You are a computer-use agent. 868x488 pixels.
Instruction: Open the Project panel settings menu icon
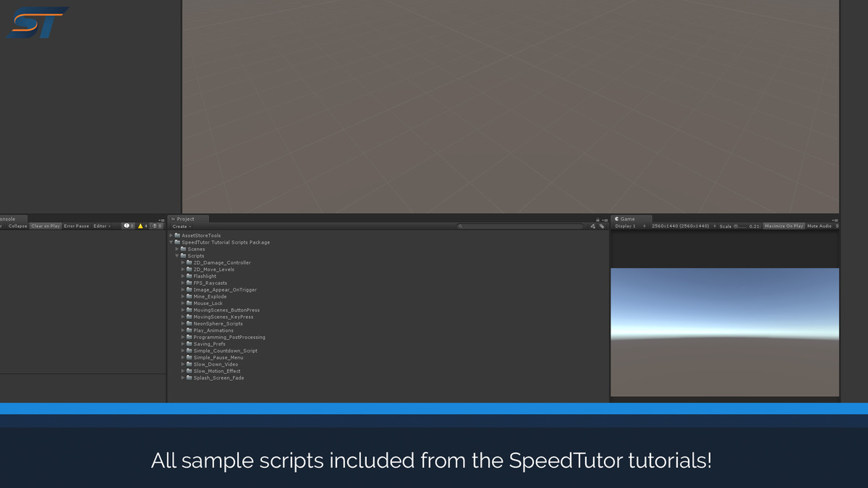click(605, 220)
